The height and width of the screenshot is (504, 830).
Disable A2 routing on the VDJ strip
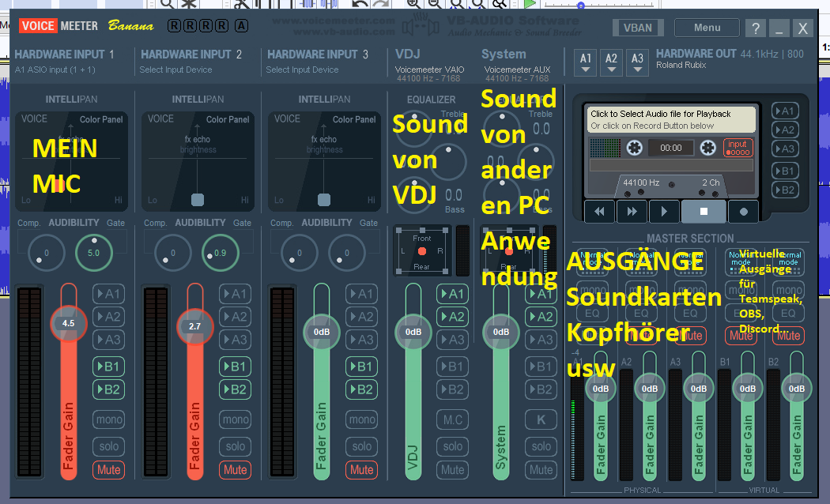click(453, 317)
